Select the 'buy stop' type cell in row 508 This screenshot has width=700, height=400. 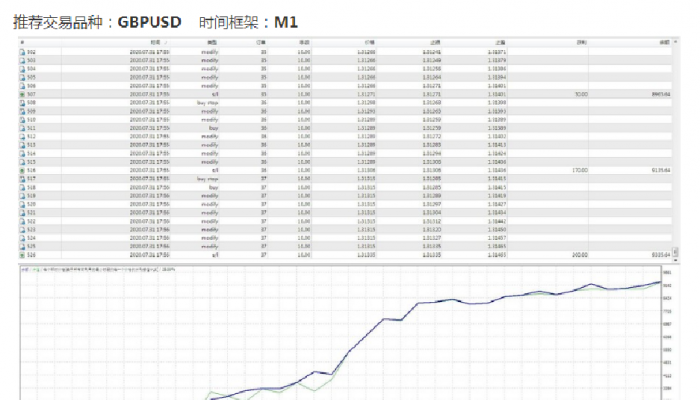click(x=208, y=103)
